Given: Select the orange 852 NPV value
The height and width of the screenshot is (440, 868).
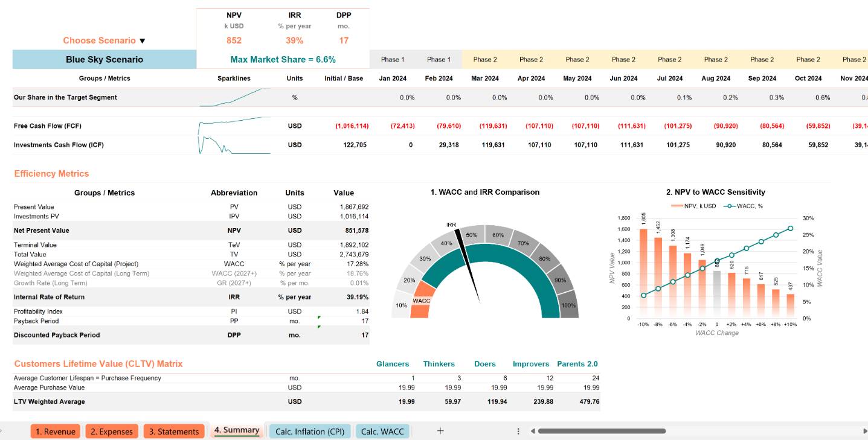Looking at the screenshot, I should 234,40.
